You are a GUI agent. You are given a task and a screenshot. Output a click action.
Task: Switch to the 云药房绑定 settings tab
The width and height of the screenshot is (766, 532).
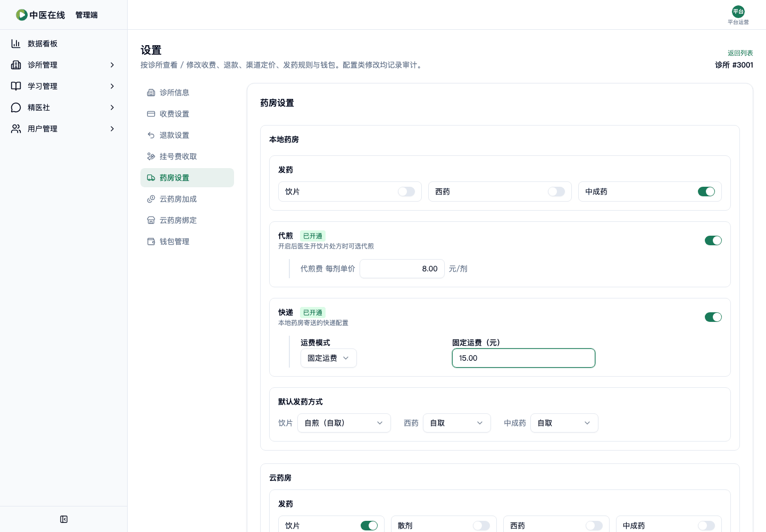187,220
